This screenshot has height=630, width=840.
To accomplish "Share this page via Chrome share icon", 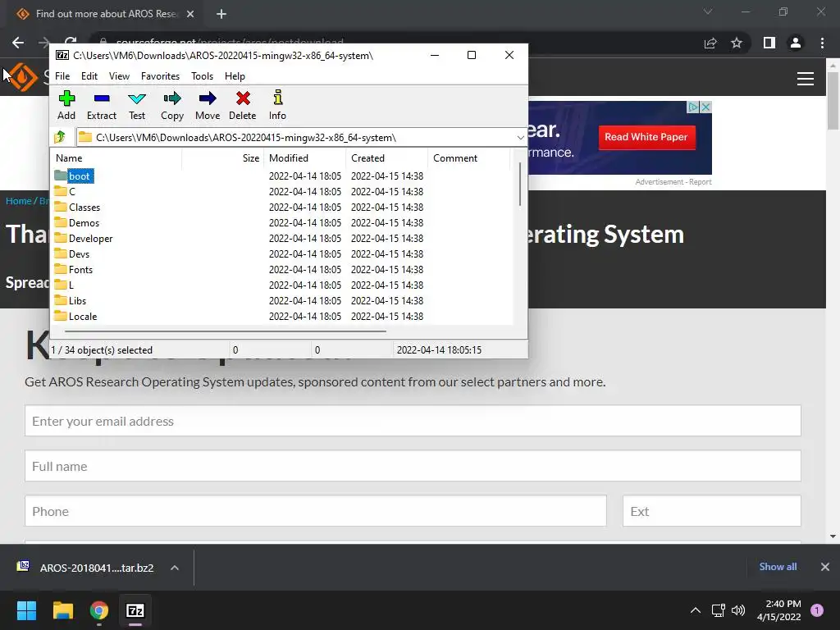I will coord(710,43).
